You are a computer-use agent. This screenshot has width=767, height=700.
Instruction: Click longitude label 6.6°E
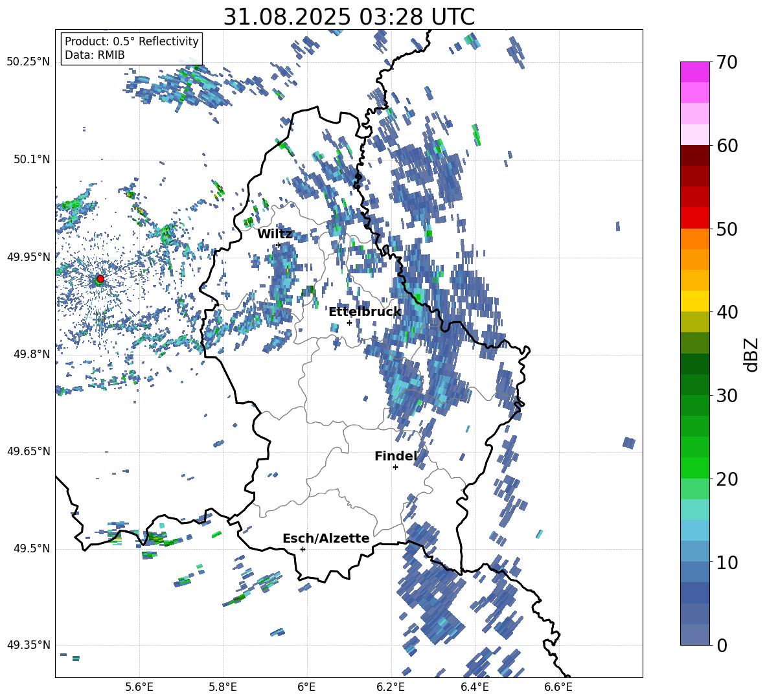point(558,688)
